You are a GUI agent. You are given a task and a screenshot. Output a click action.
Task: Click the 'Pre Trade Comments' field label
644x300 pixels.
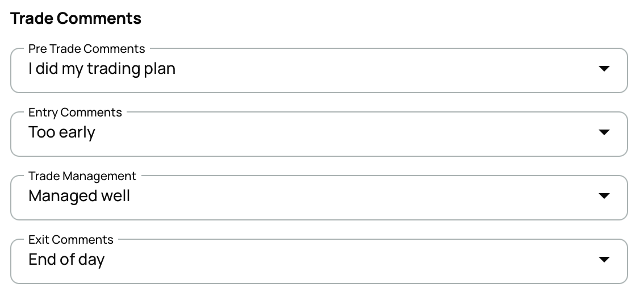(x=87, y=49)
